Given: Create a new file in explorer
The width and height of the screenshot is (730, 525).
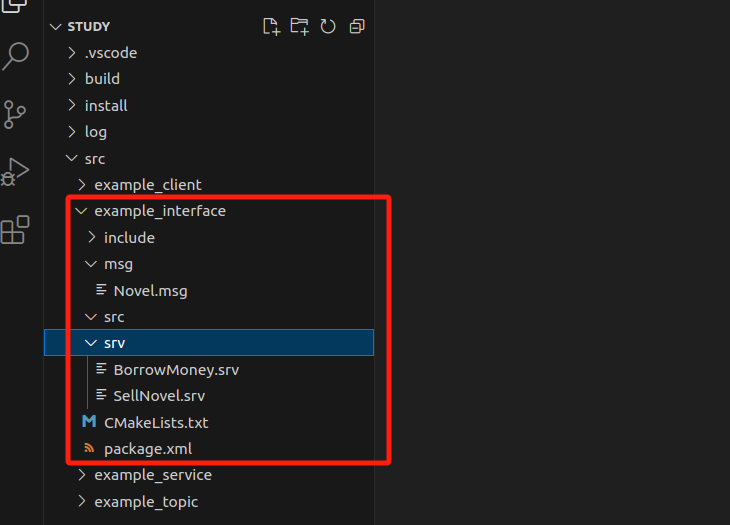Looking at the screenshot, I should click(271, 27).
